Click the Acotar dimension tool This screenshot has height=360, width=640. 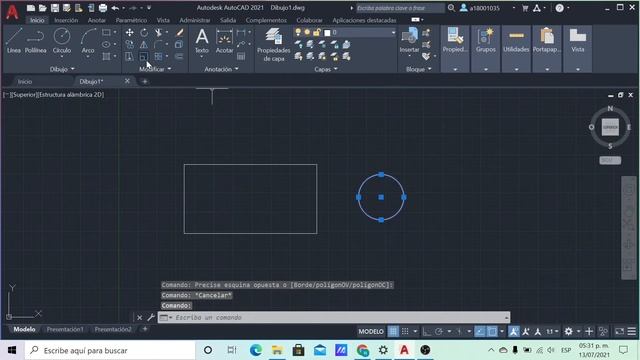click(224, 41)
